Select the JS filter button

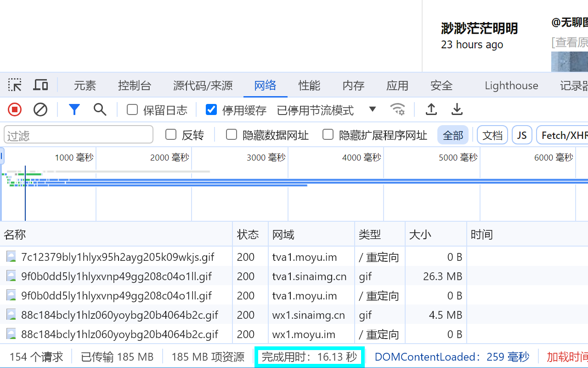(x=522, y=135)
